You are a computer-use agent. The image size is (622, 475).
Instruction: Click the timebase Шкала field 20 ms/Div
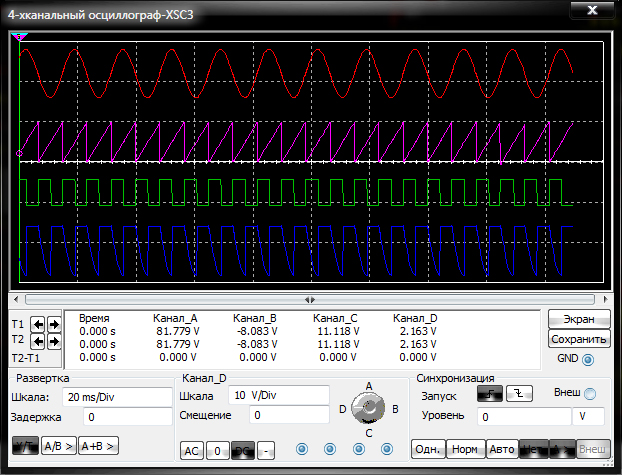pyautogui.click(x=117, y=397)
